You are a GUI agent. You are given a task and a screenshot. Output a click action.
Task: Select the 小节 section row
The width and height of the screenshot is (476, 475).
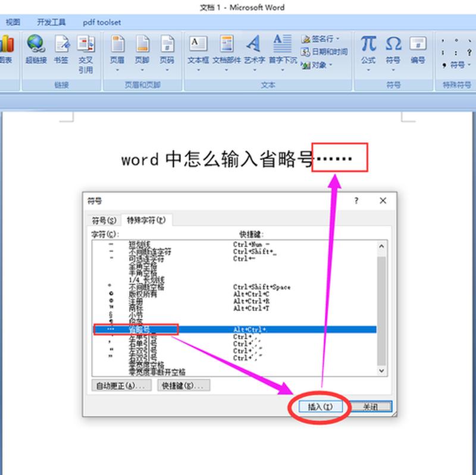pos(234,315)
